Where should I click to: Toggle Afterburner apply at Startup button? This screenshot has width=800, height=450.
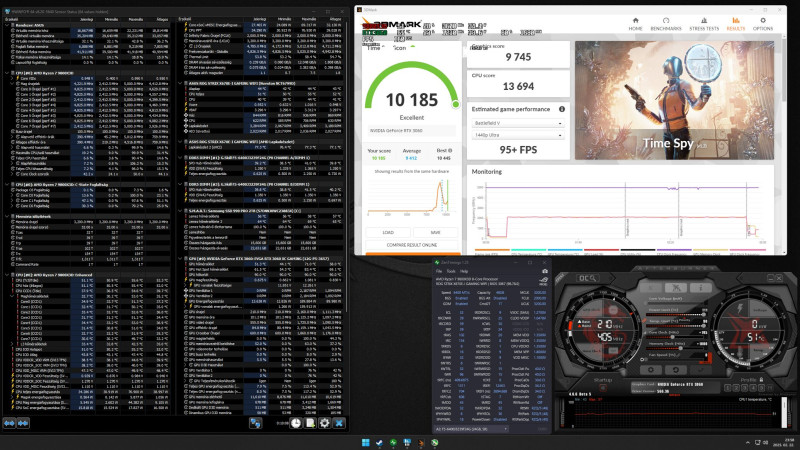603,388
